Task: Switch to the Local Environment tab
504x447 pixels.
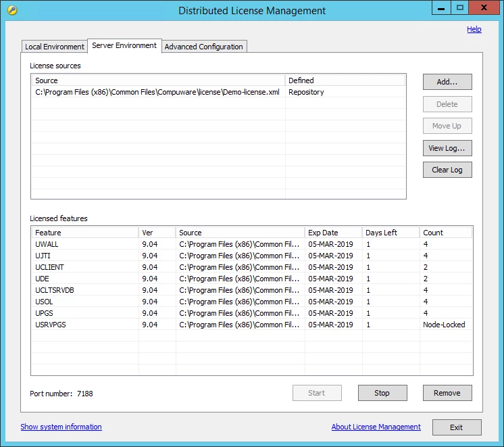Action: pos(54,47)
